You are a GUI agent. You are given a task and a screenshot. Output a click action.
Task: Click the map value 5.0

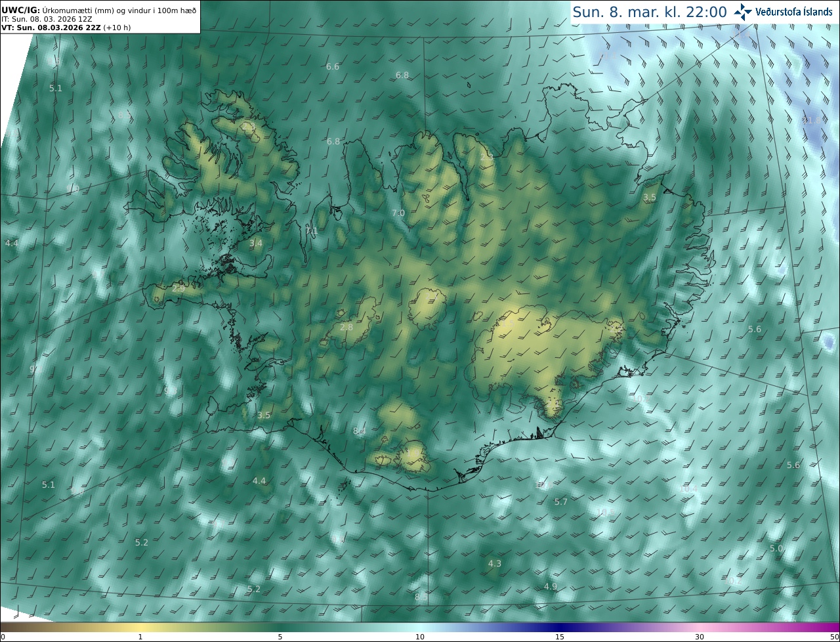click(776, 549)
